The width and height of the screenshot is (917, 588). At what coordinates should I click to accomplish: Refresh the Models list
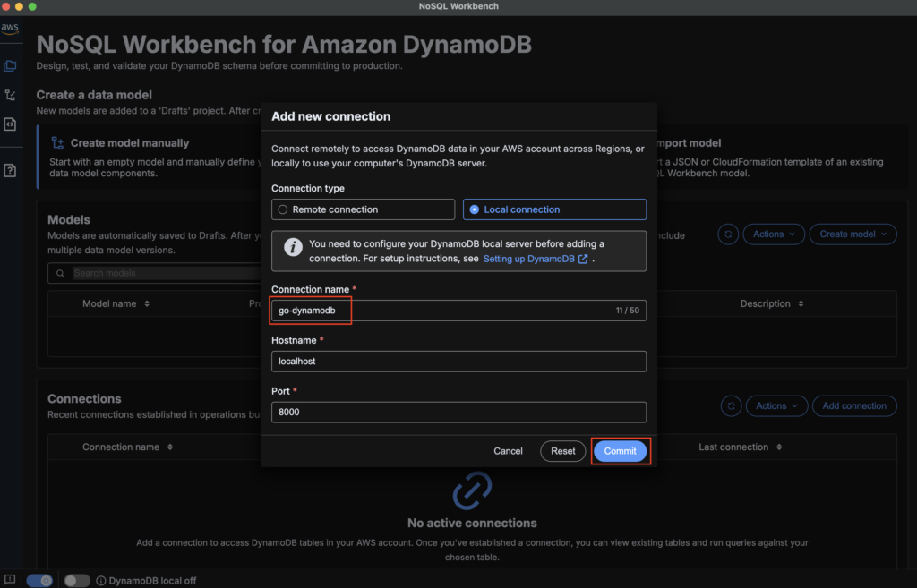[729, 234]
